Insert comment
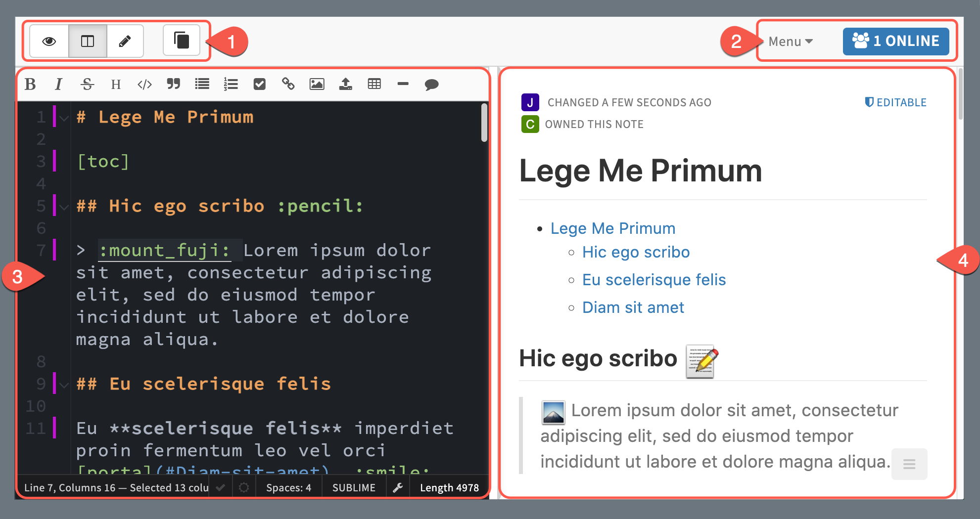 [431, 85]
